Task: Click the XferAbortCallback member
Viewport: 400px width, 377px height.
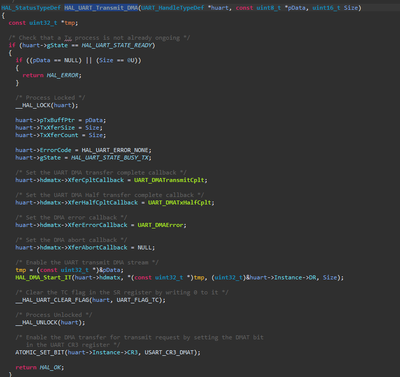Action: (x=97, y=248)
